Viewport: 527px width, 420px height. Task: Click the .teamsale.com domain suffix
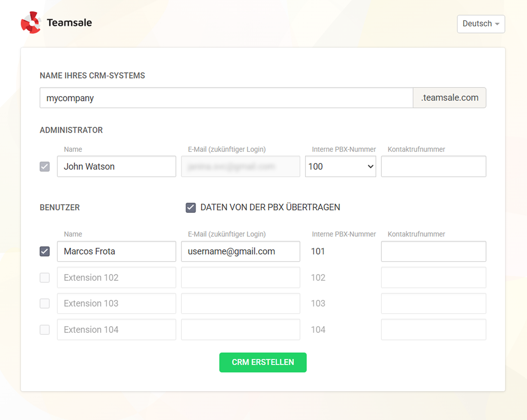(449, 98)
